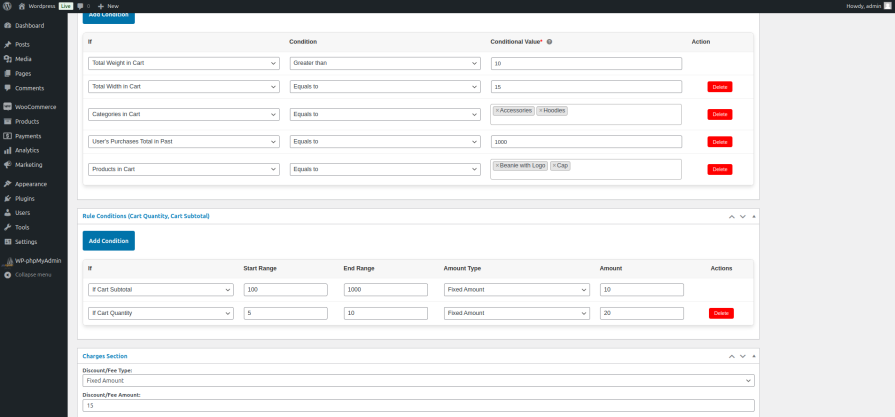Toggle the Charges Section panel collapse
Image resolution: width=895 pixels, height=417 pixels.
tap(753, 356)
